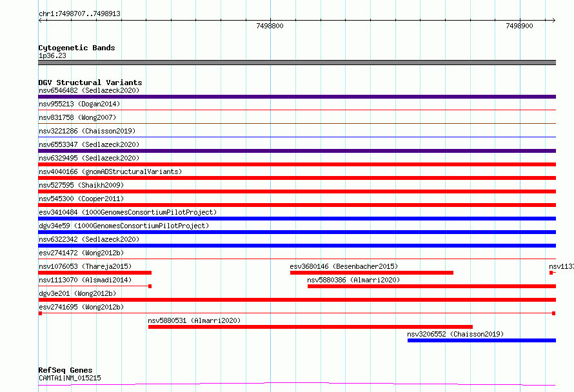The height and width of the screenshot is (392, 574).
Task: Click the partially visible nsv113 label at right
Action: 561,266
